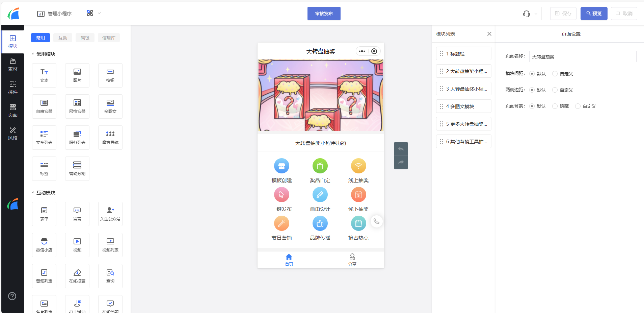Collapse the 互动模块 section
Screen dimensions: 644x313
pos(33,193)
